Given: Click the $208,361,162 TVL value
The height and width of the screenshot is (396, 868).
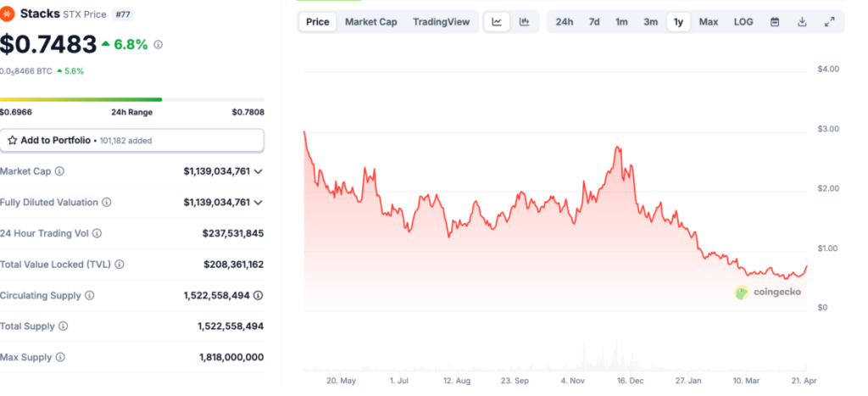Looking at the screenshot, I should pyautogui.click(x=234, y=265).
